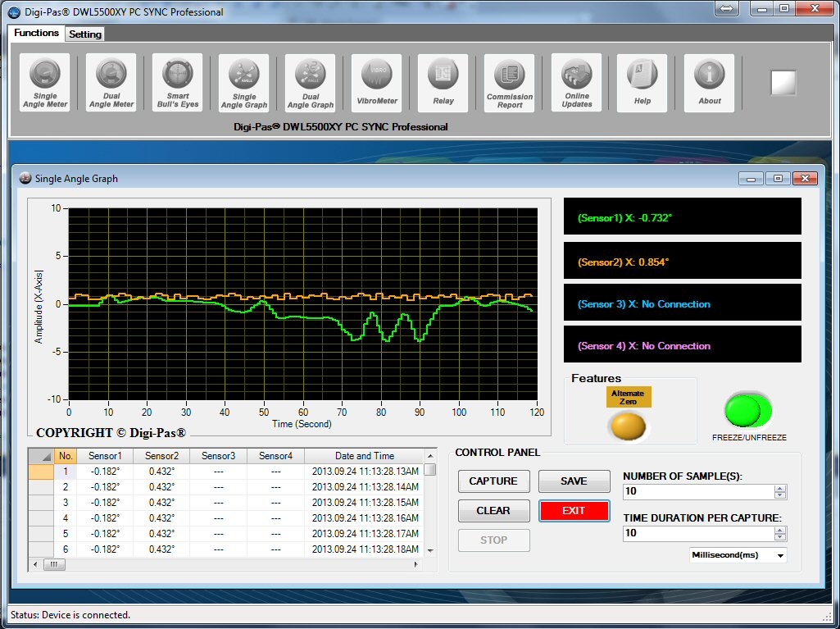Screen dimensions: 840x629
Task: Open the Dual Angle Graph tool
Action: point(311,83)
